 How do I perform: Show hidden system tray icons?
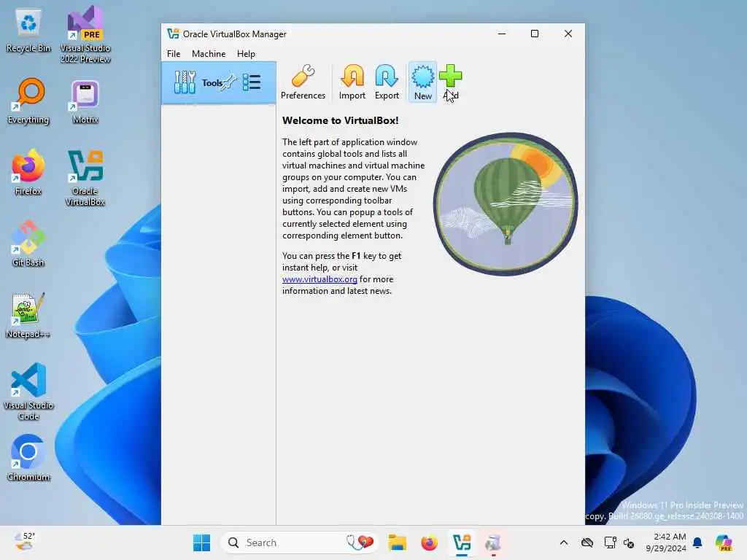coord(564,542)
